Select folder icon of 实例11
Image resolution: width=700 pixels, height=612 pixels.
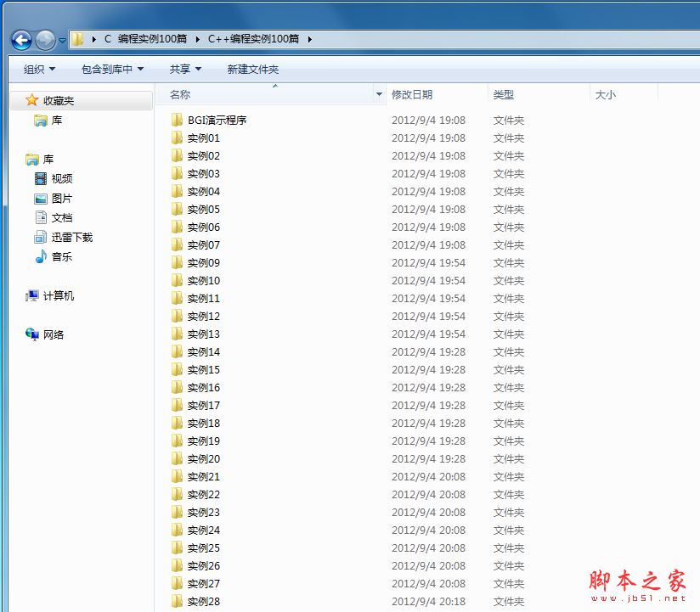pyautogui.click(x=178, y=298)
